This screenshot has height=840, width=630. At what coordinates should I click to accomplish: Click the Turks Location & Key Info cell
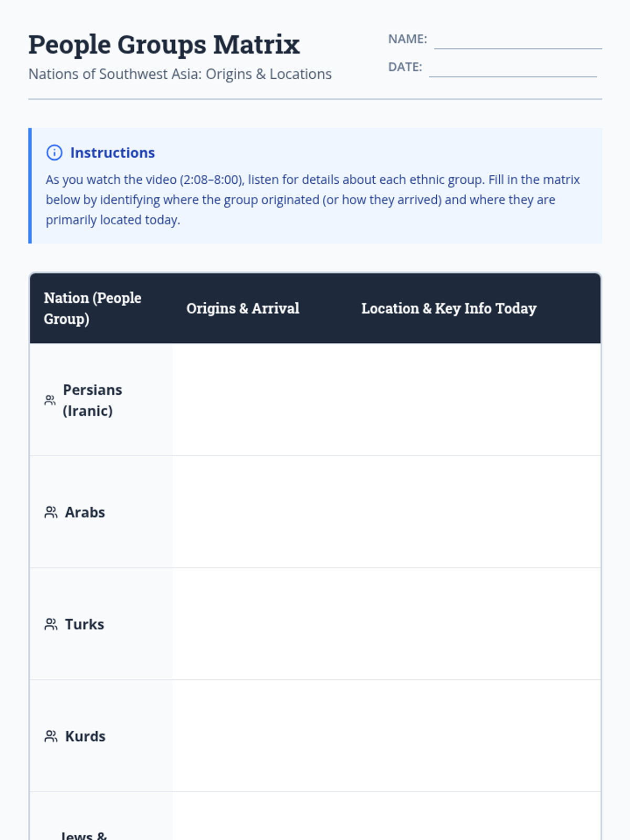(474, 624)
